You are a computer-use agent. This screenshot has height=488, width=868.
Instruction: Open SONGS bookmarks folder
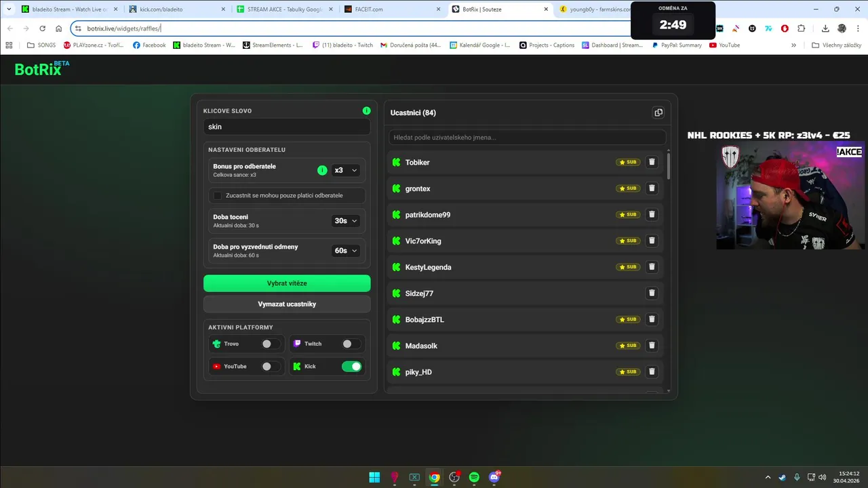pyautogui.click(x=41, y=45)
